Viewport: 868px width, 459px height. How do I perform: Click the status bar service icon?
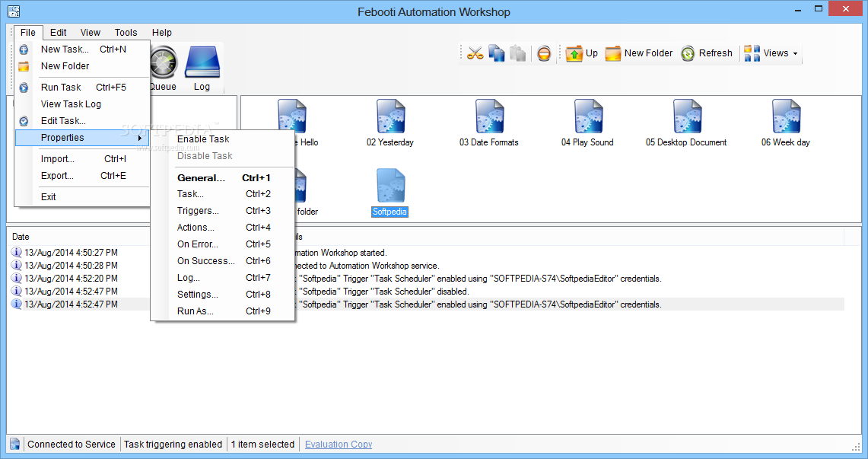tap(15, 444)
